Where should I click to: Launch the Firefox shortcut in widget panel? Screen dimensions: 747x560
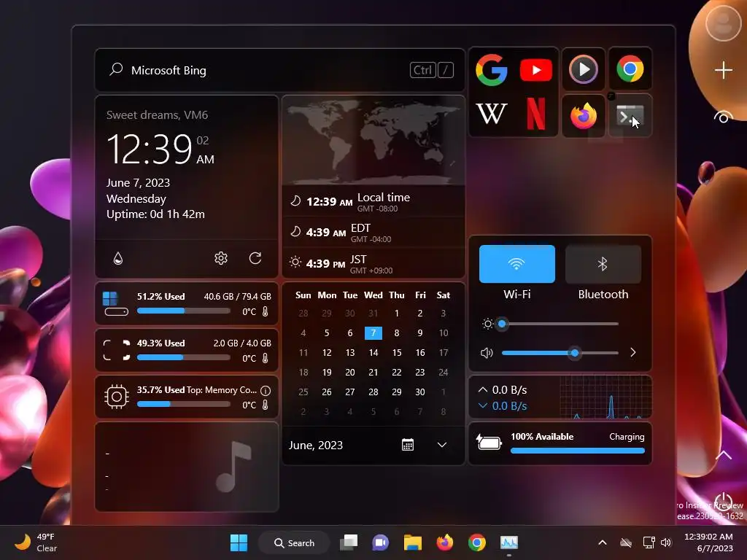583,116
